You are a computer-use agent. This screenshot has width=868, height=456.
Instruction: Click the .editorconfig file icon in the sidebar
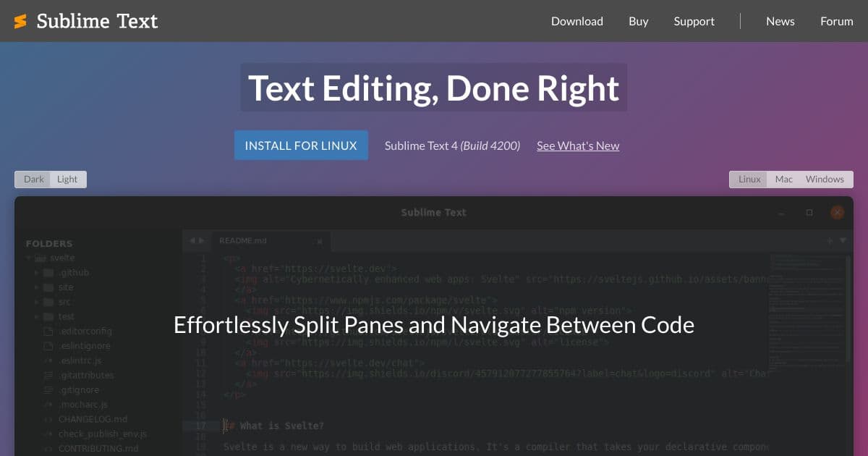(x=48, y=331)
